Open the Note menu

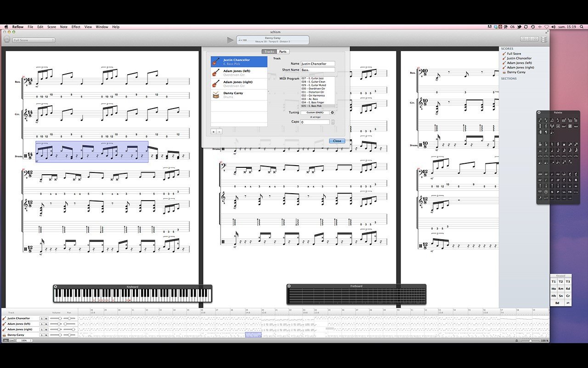[x=63, y=27]
